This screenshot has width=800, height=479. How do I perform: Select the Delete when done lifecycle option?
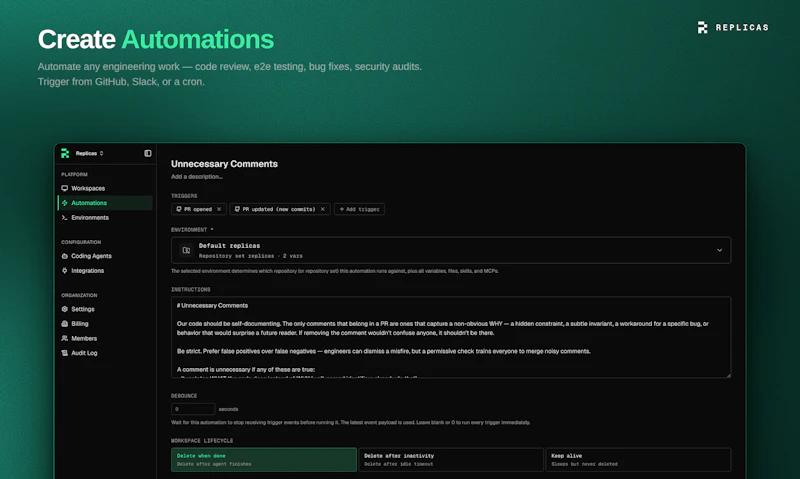[x=264, y=460]
